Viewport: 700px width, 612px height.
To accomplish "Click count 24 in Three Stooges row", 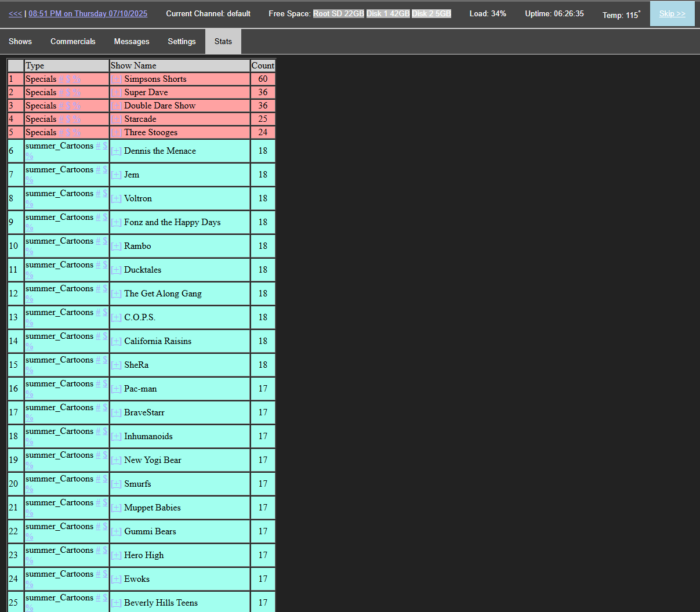I will (263, 133).
